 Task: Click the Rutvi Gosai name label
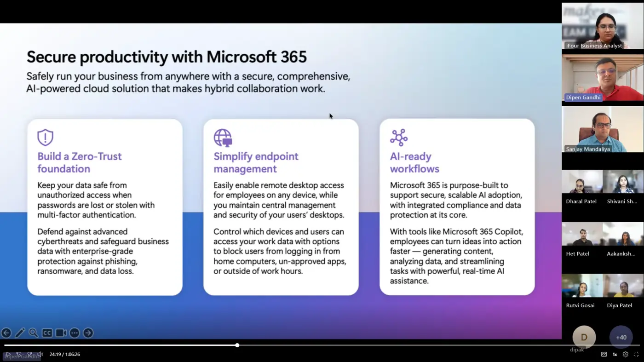[x=581, y=305]
